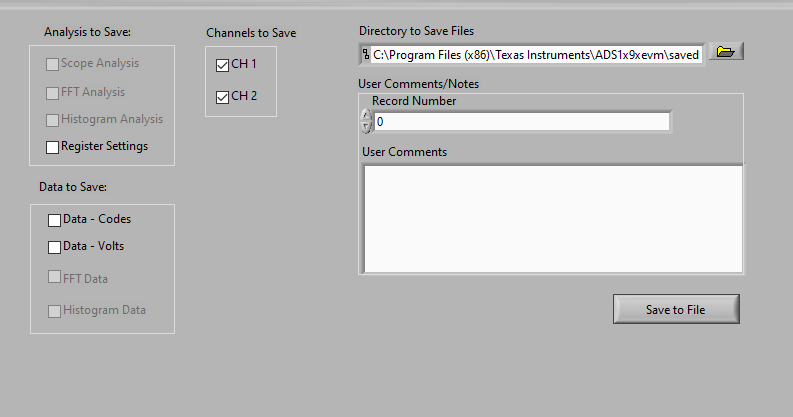This screenshot has width=793, height=417.
Task: Click the Directory to Save Files path field
Action: 536,55
